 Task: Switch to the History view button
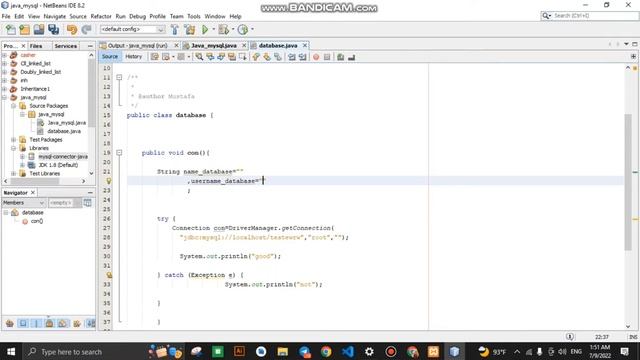pos(133,57)
